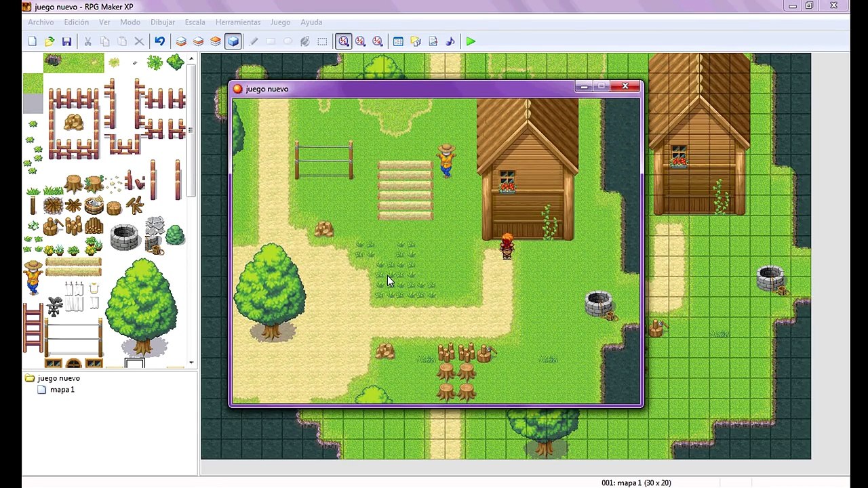The image size is (868, 488).
Task: Set map zoom to 1/1 scale icon
Action: tap(343, 41)
